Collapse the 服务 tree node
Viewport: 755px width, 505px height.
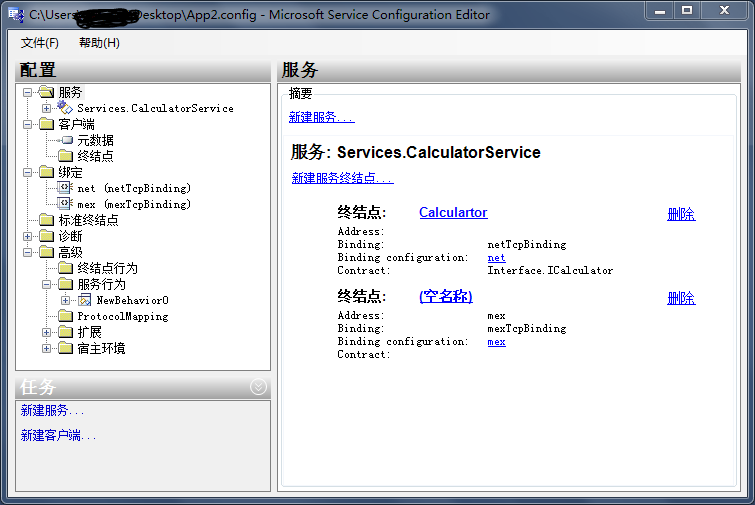coord(27,92)
